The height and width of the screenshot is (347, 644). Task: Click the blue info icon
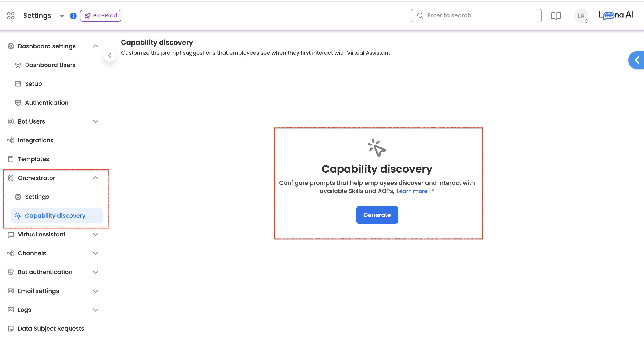tap(73, 16)
